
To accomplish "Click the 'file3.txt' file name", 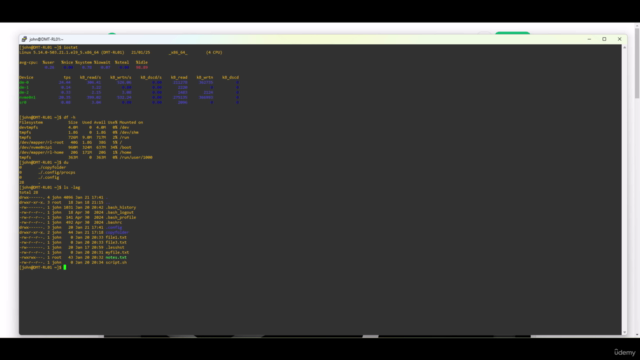I will (x=116, y=242).
